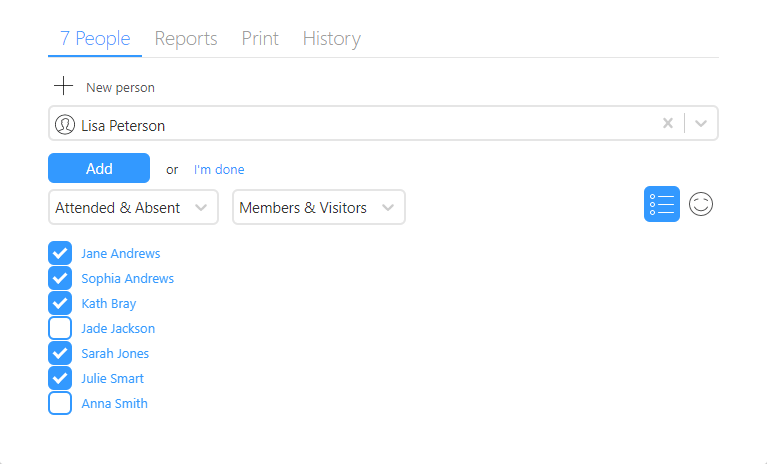
Task: Check Anna Smith attendance checkbox
Action: point(60,403)
